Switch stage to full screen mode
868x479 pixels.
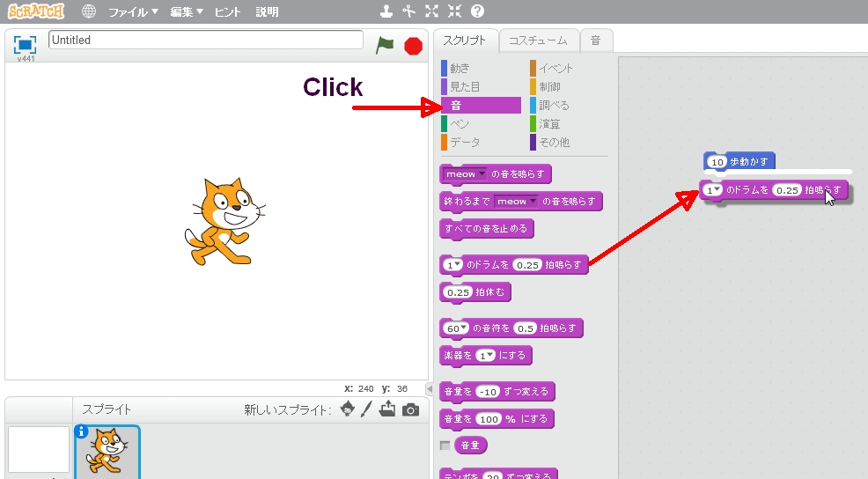(25, 44)
